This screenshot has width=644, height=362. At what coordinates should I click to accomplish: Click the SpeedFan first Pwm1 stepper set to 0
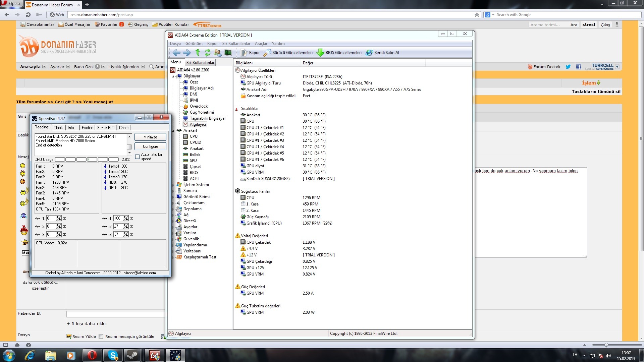pos(59,219)
